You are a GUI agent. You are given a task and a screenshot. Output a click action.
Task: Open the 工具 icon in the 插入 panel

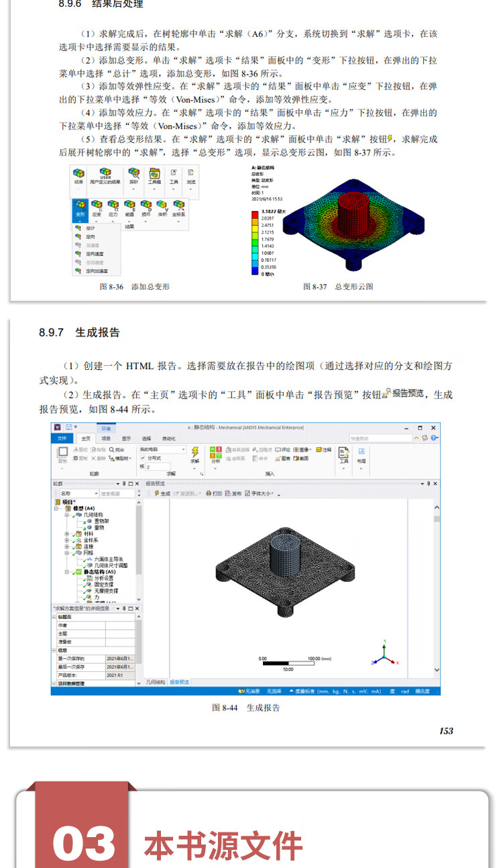[x=344, y=456]
